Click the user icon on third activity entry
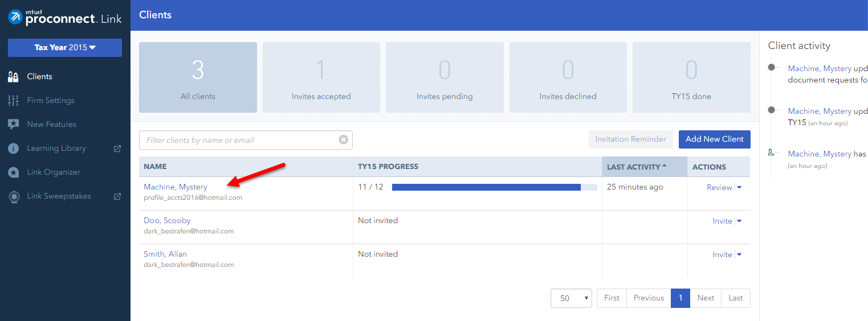The image size is (868, 321). [x=771, y=153]
